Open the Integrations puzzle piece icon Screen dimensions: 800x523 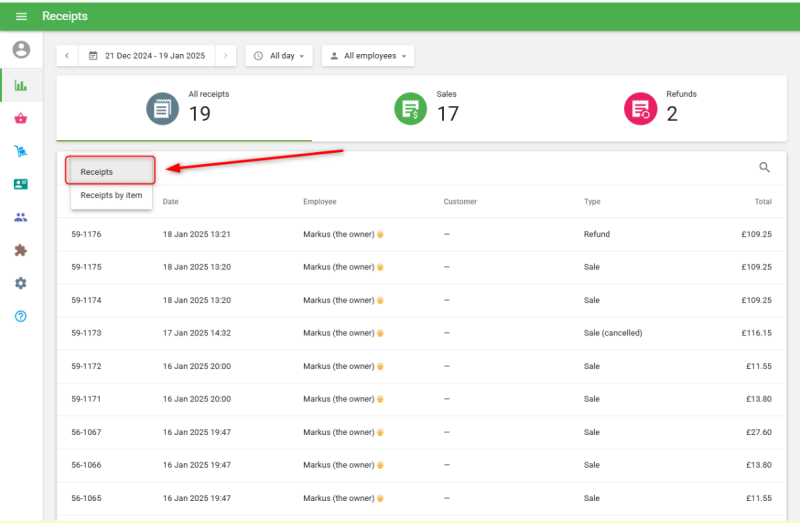pyautogui.click(x=21, y=250)
